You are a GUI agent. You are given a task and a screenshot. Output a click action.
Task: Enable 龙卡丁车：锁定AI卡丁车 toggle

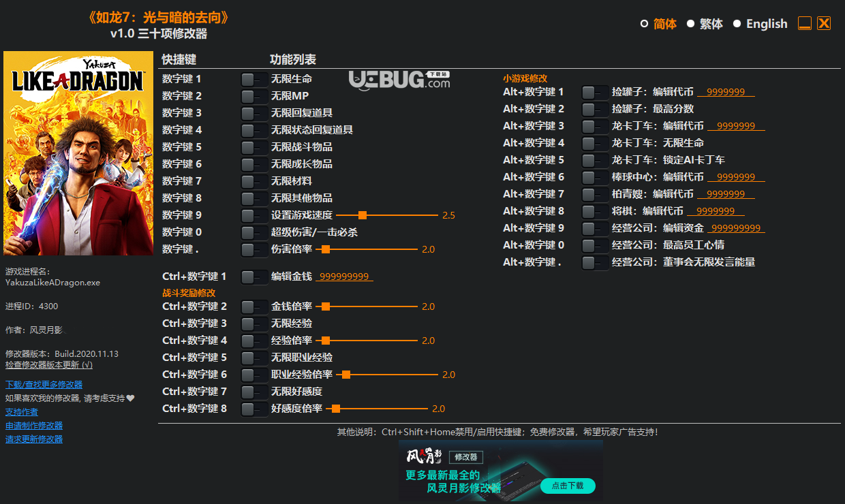595,160
